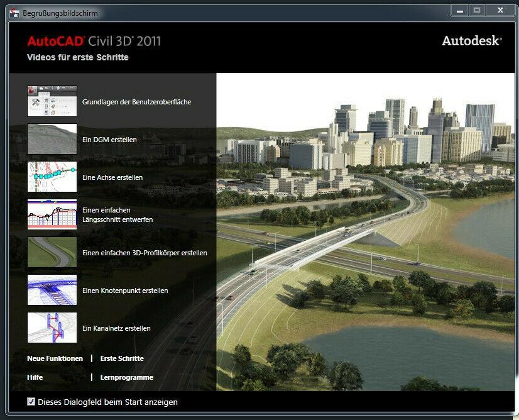The image size is (519, 420).
Task: Click the Autodesk logo
Action: coord(472,41)
